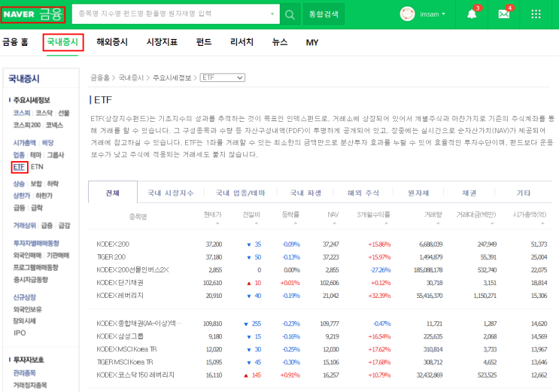
Task: Sort by 시가총액(억) column arrow
Action: click(542, 223)
